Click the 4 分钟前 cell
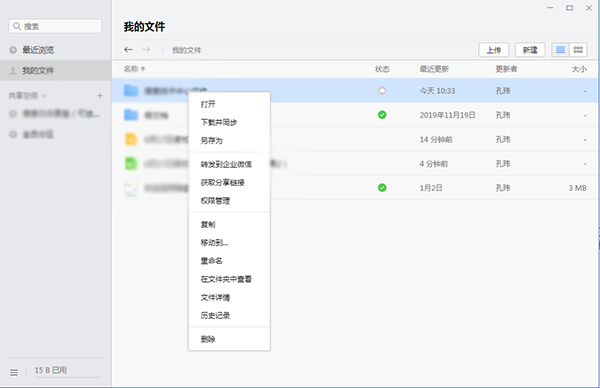The height and width of the screenshot is (388, 600). (434, 164)
